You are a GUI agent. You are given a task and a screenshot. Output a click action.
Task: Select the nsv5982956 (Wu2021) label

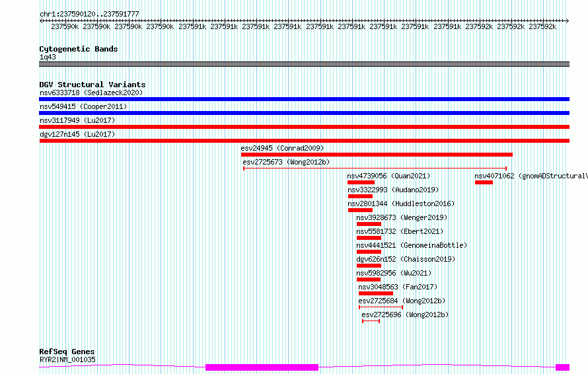pos(394,273)
